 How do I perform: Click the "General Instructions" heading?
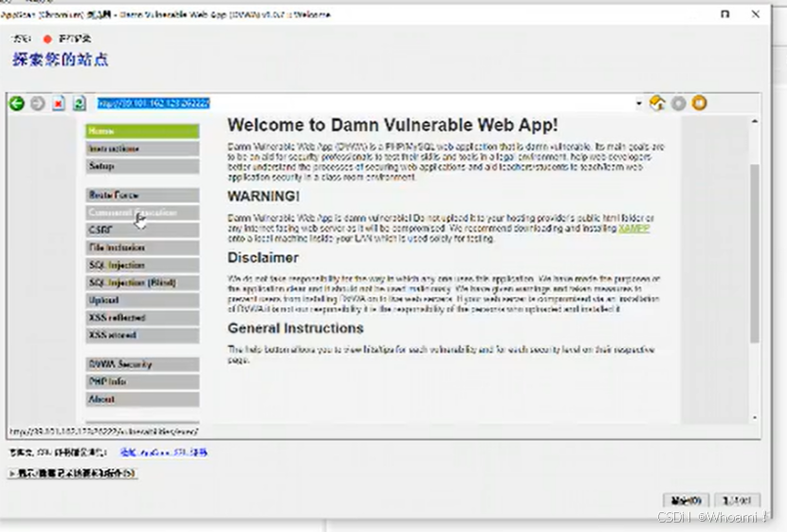(296, 328)
